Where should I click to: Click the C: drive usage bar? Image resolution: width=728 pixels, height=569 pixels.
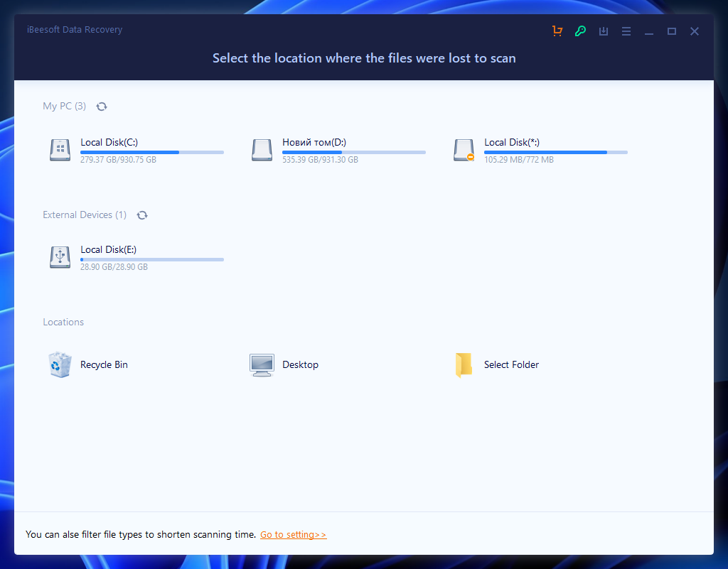tap(151, 152)
